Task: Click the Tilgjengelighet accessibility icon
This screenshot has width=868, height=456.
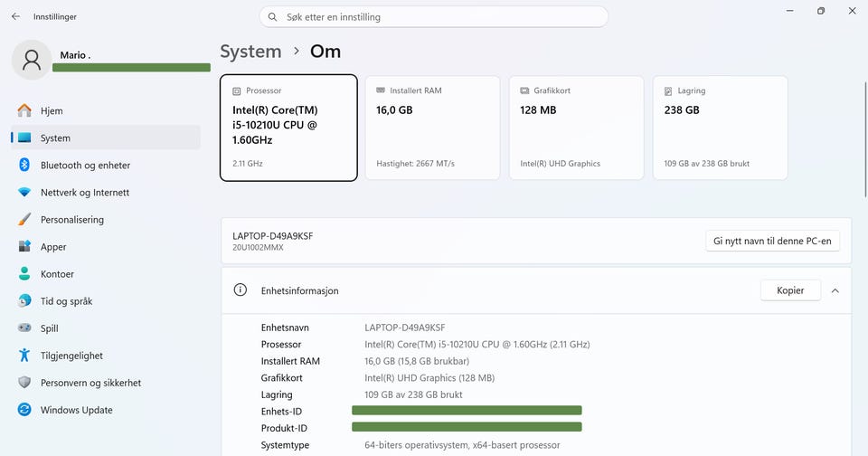Action: [24, 355]
